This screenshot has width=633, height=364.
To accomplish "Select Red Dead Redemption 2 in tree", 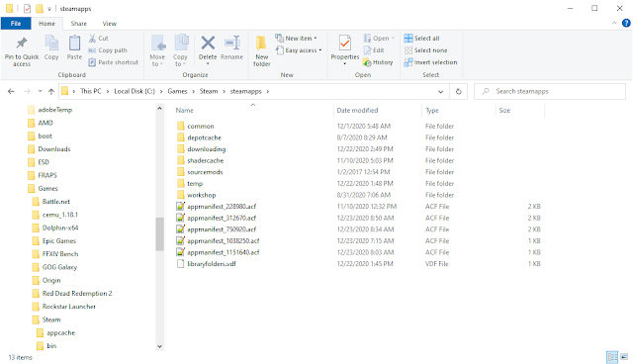I will 77,294.
